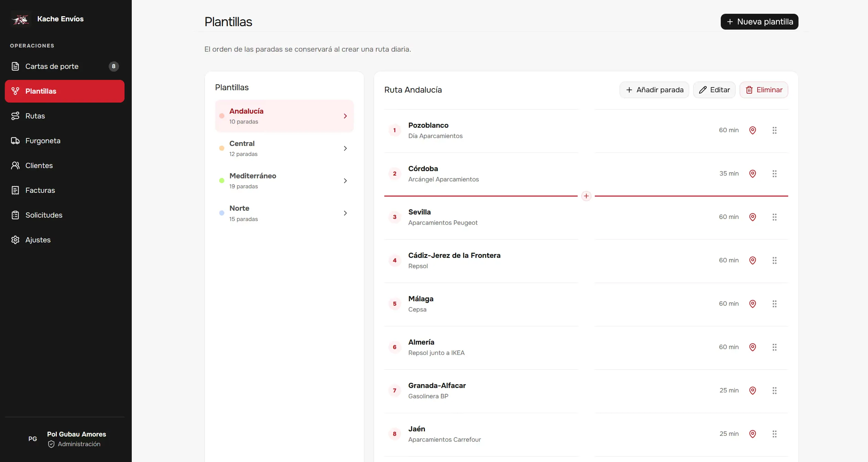Click the location pin for Granada-Alfacar

coord(752,390)
